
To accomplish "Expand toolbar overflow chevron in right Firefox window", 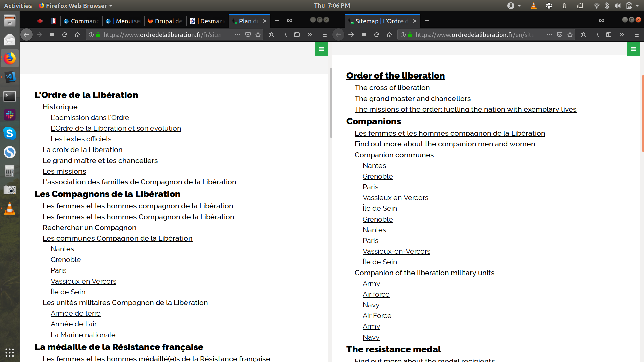I will [x=622, y=35].
